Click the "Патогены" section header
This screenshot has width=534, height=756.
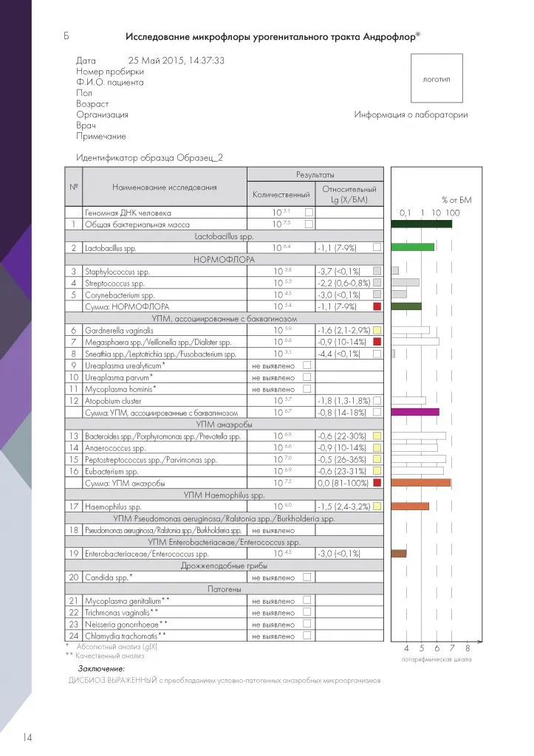225,588
